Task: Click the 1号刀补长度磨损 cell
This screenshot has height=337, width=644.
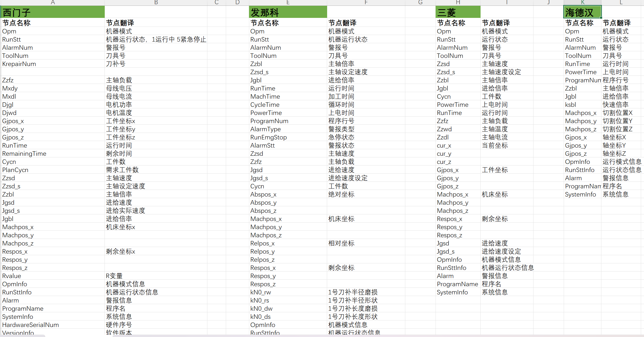Action: pos(353,309)
